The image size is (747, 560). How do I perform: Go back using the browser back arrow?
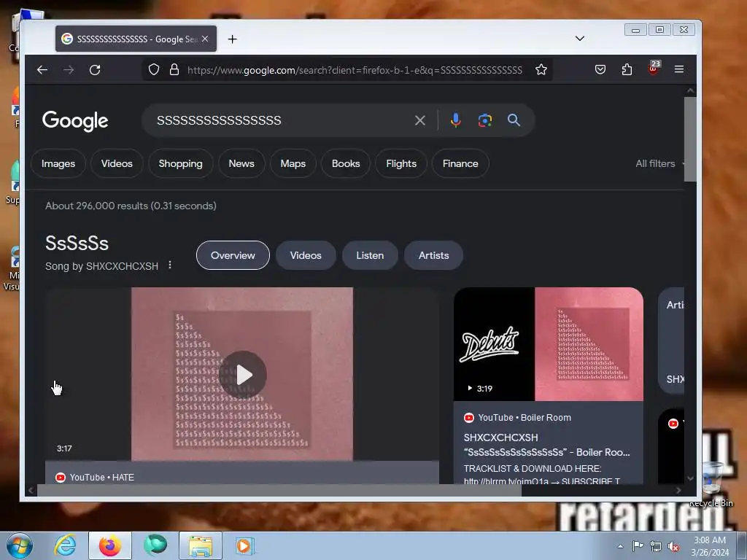point(42,70)
